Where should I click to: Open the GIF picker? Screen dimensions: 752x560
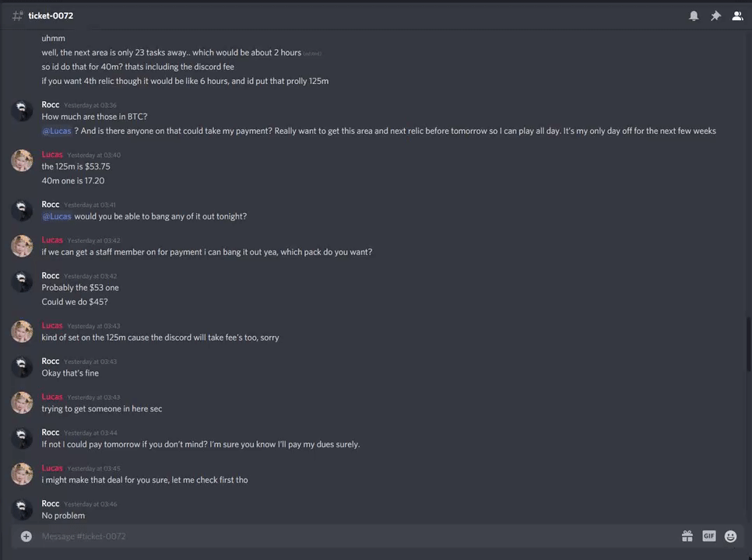708,536
